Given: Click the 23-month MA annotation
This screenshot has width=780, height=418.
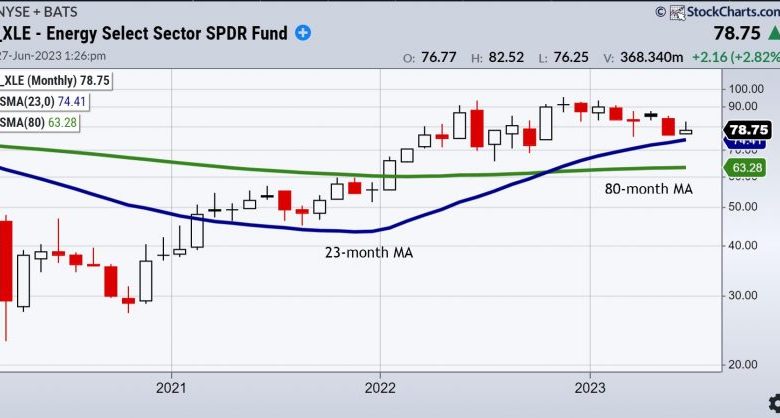Looking at the screenshot, I should point(369,253).
